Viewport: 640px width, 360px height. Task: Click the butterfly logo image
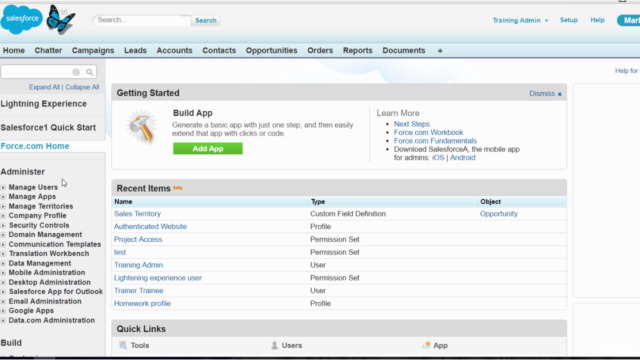tap(60, 19)
